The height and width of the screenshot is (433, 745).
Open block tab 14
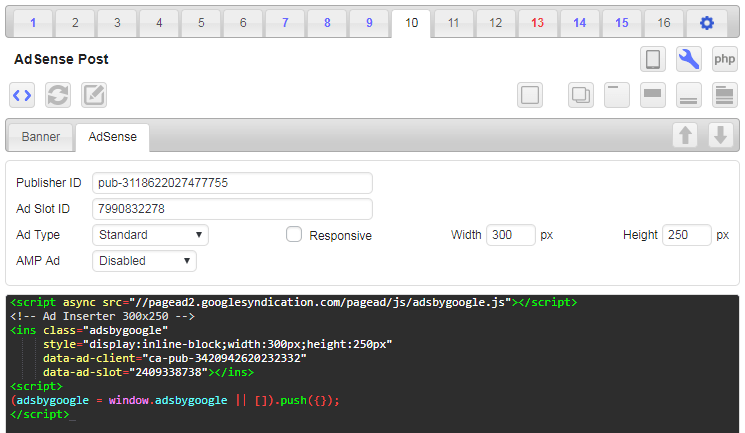(580, 23)
